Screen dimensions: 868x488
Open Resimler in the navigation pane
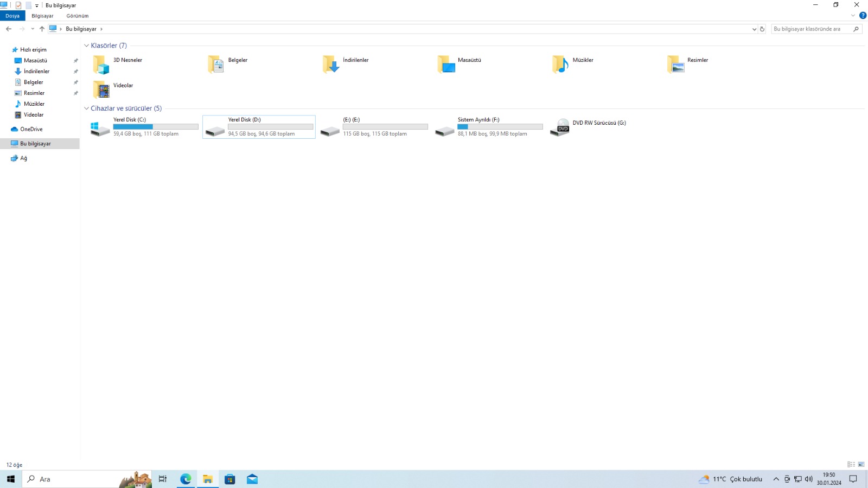(34, 93)
